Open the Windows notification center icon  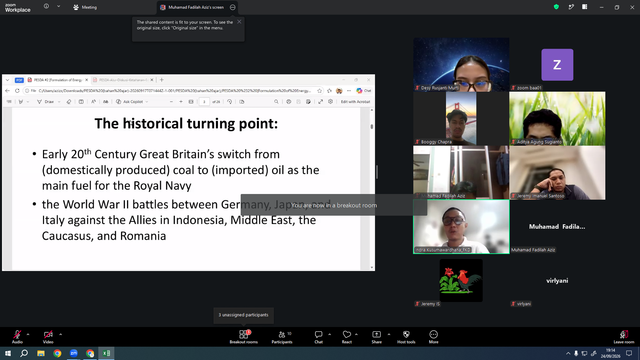(629, 353)
